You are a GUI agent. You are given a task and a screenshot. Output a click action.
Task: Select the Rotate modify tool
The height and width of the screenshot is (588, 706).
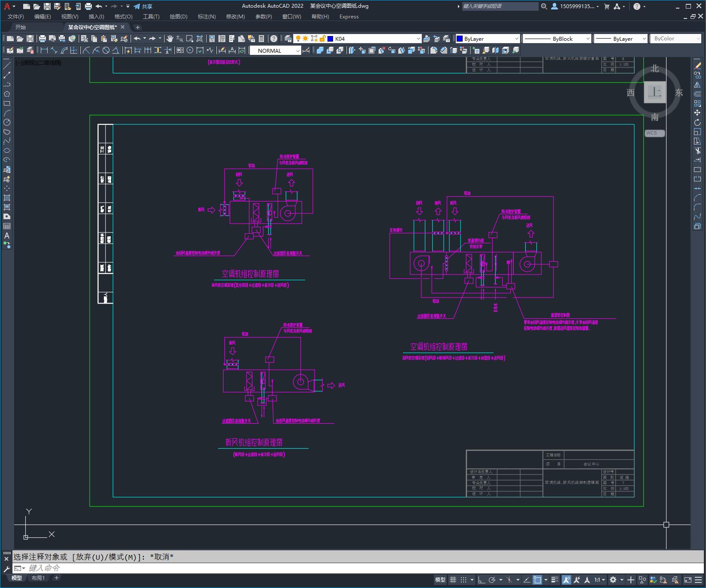pyautogui.click(x=697, y=122)
